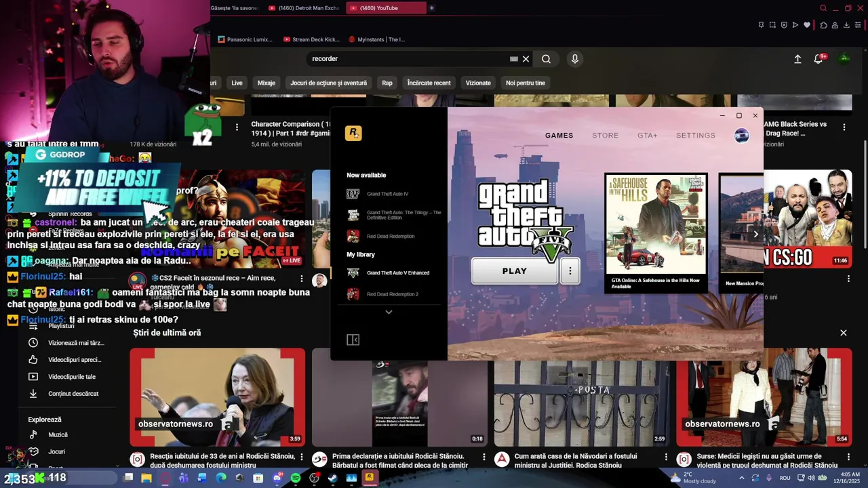
Task: Click the browser heart bookmark icon
Action: pos(807,25)
